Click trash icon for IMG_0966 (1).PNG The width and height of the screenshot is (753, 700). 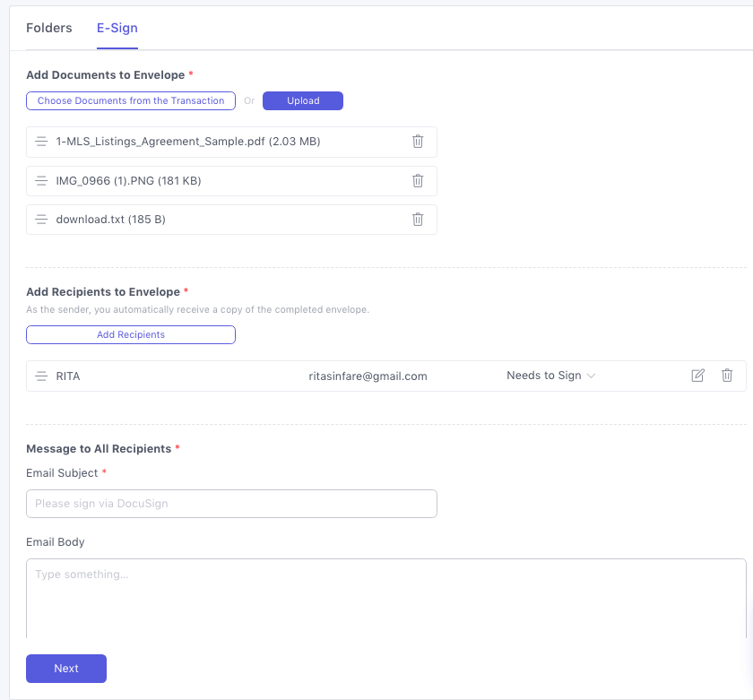(x=418, y=181)
